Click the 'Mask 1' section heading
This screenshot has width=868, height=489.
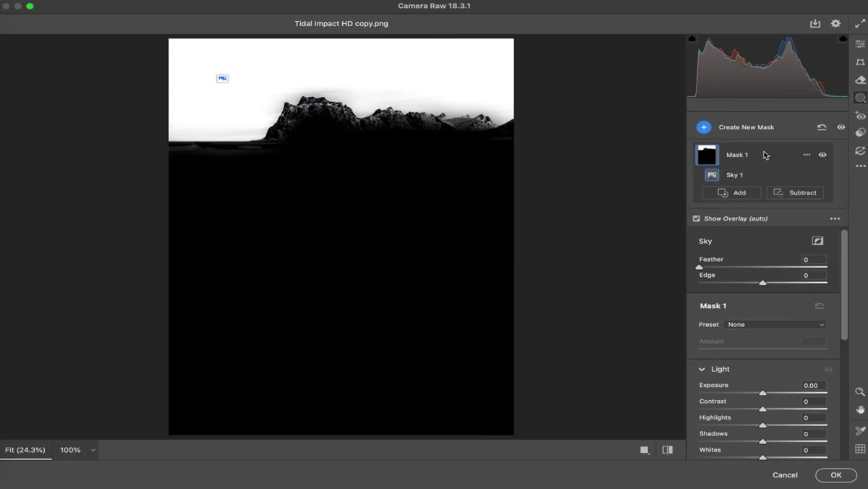[713, 306]
